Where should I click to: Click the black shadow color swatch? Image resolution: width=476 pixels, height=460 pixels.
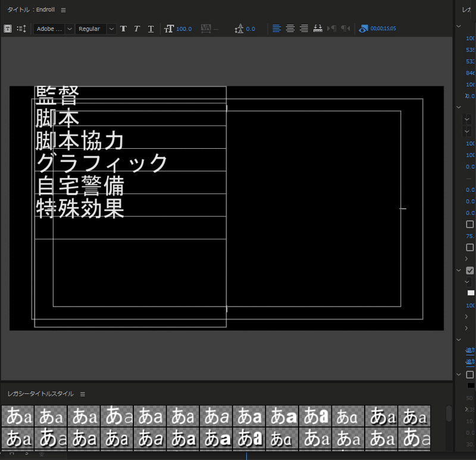click(471, 386)
